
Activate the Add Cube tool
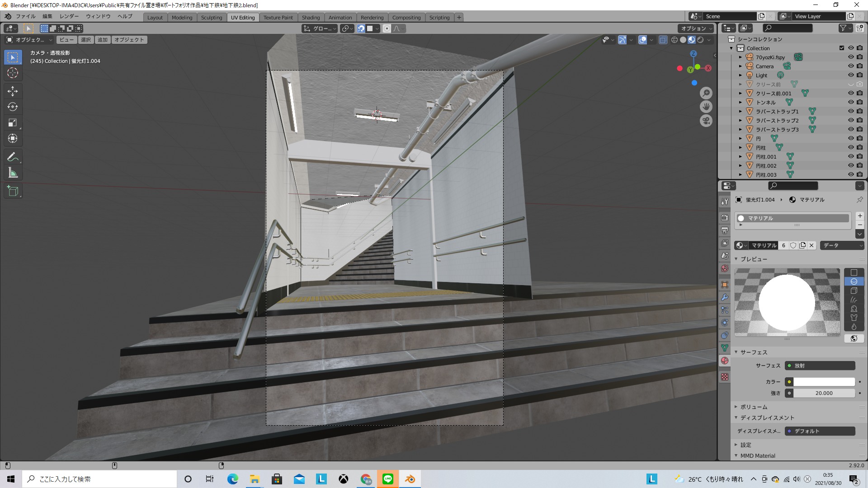pyautogui.click(x=13, y=191)
